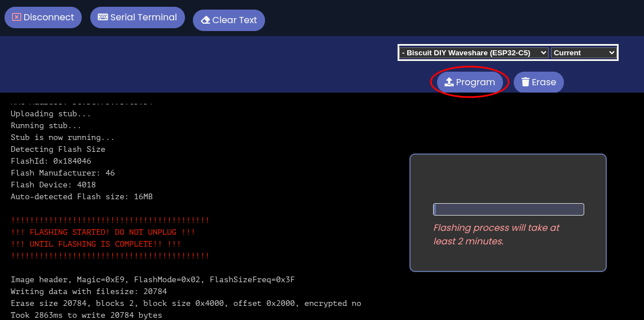Click 'Detecting Flash Size' log line
This screenshot has width=644, height=320.
58,149
